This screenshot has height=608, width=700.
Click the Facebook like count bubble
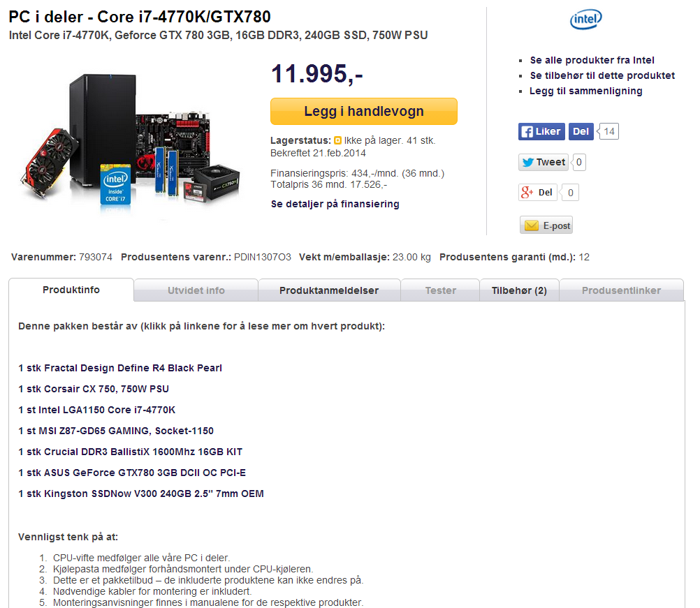tap(608, 132)
